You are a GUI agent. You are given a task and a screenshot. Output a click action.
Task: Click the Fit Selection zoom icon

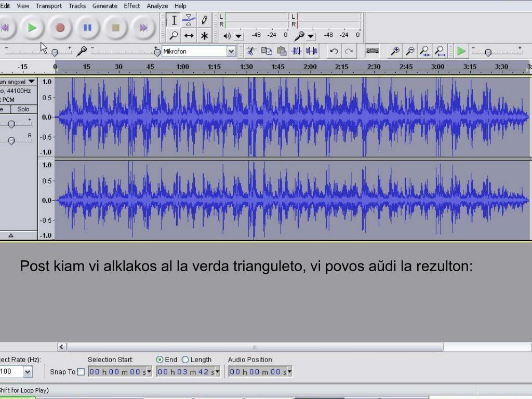(425, 51)
